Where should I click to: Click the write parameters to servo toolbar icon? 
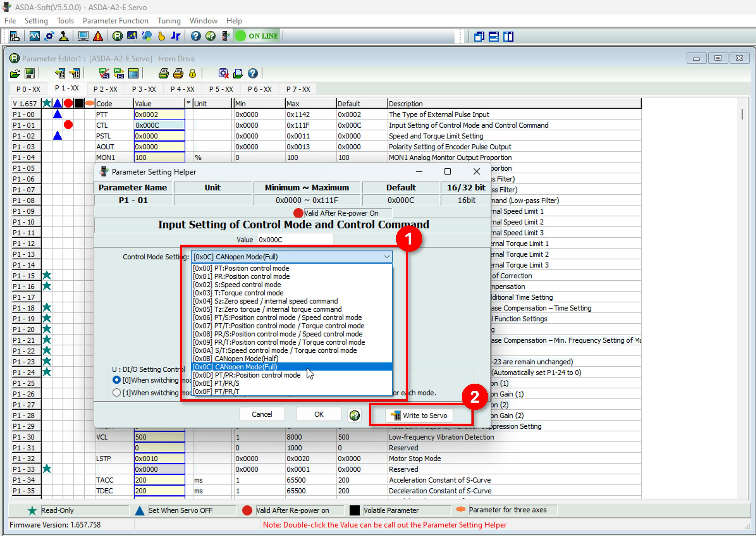click(75, 73)
